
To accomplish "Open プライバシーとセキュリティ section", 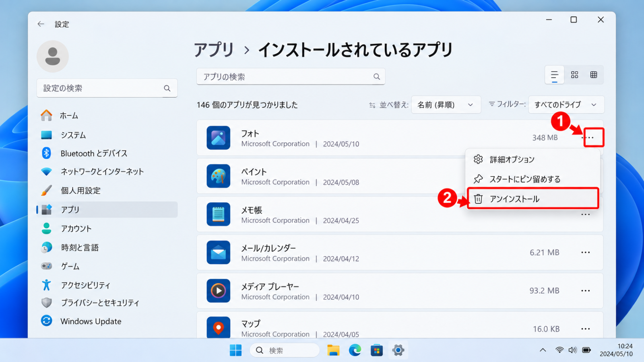I will click(107, 302).
